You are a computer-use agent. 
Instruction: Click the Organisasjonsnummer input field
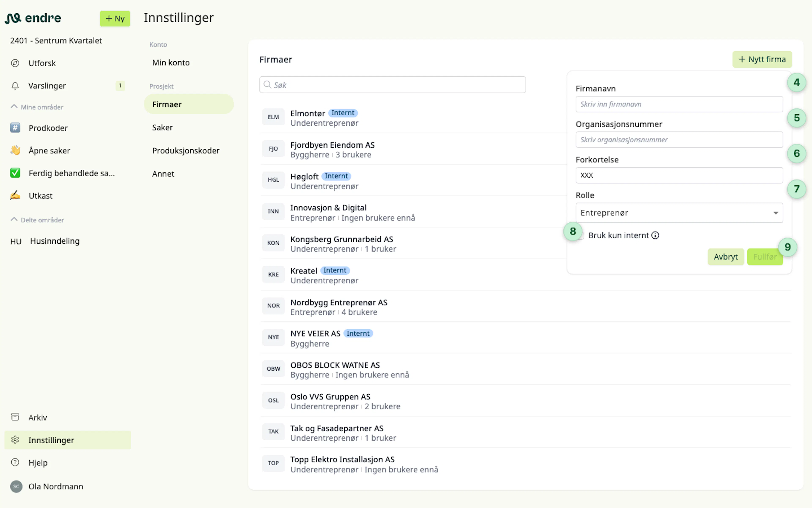(679, 140)
